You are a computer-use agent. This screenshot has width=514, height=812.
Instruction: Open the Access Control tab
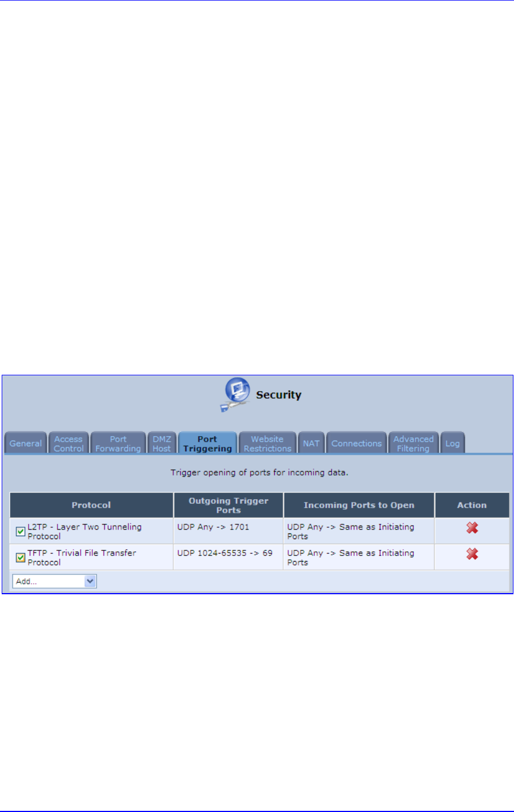point(69,443)
